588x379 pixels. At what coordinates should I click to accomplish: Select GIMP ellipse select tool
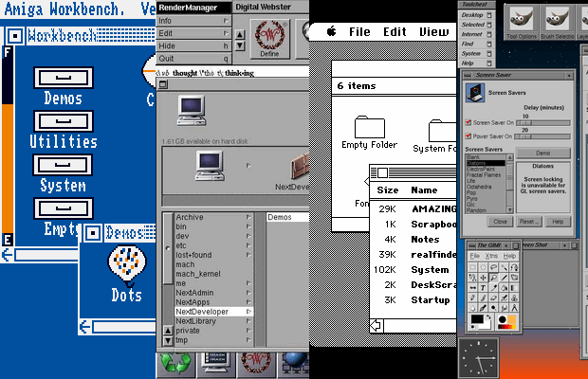483,267
